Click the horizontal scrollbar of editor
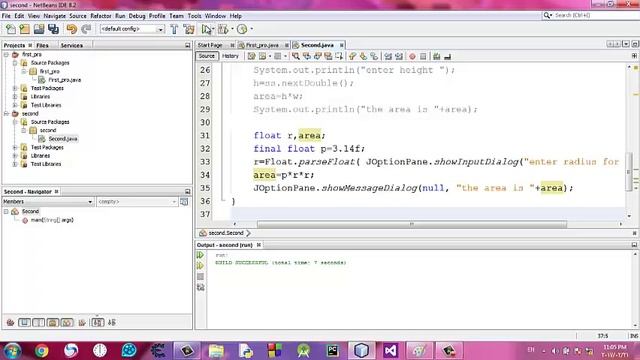Screen dimensions: 640x360 [x=411, y=224]
